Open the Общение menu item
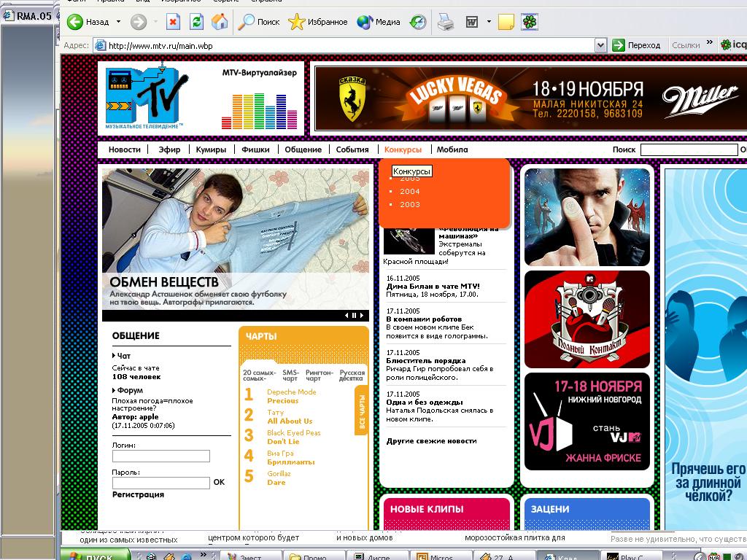This screenshot has width=747, height=560. click(303, 149)
